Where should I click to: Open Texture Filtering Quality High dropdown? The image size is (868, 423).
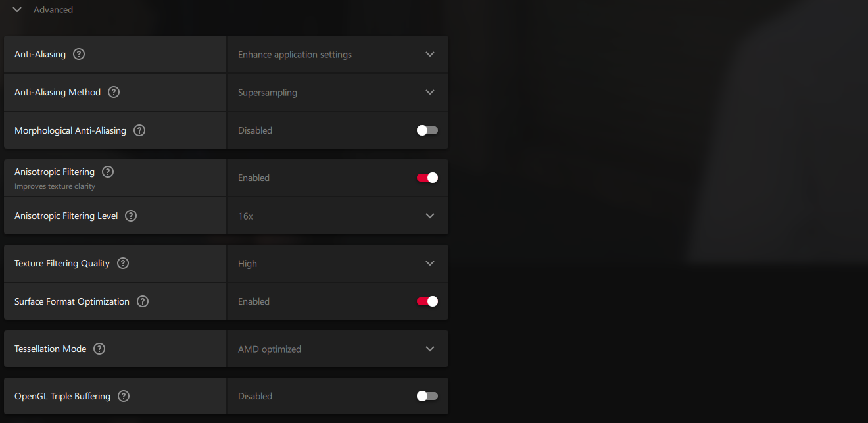tap(337, 263)
